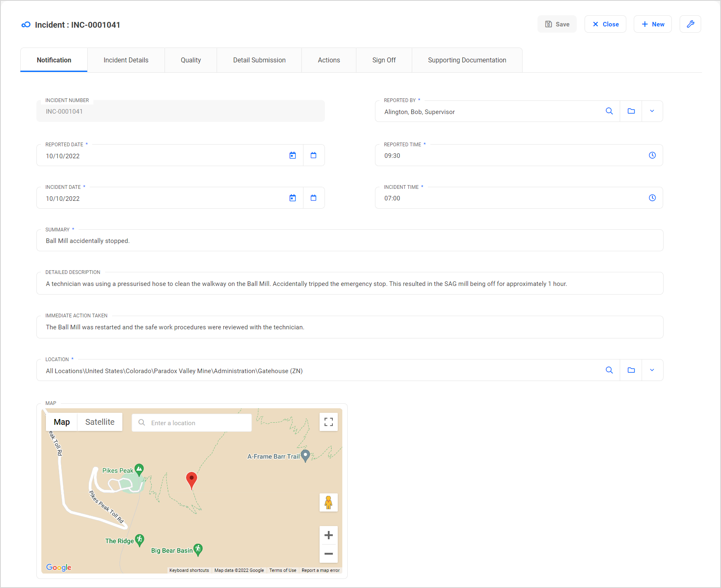Switch the map to Satellite view
The width and height of the screenshot is (721, 588).
click(x=100, y=422)
